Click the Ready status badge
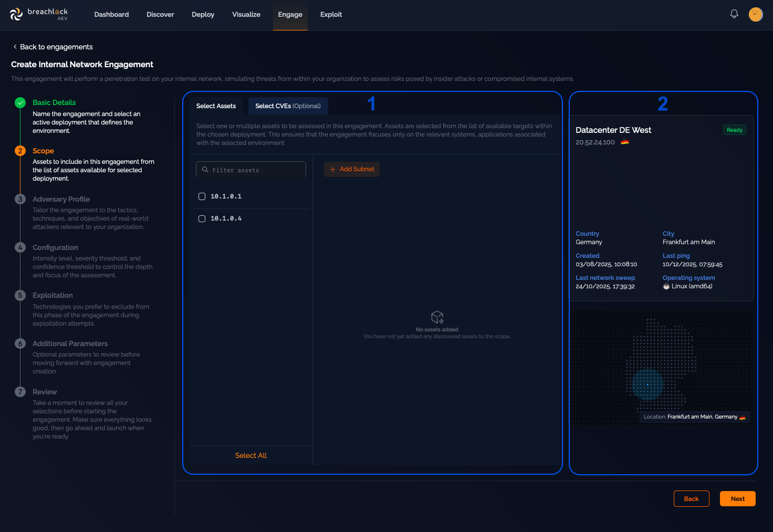The height and width of the screenshot is (532, 773). tap(735, 130)
